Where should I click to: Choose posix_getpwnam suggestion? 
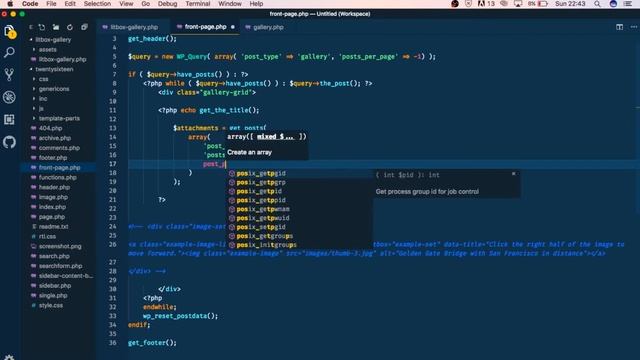click(x=300, y=209)
